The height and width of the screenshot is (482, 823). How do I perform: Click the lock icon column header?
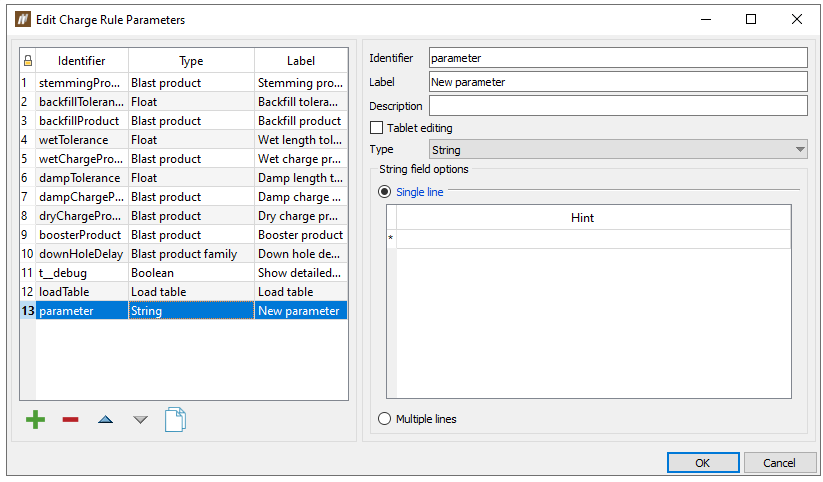coord(27,61)
